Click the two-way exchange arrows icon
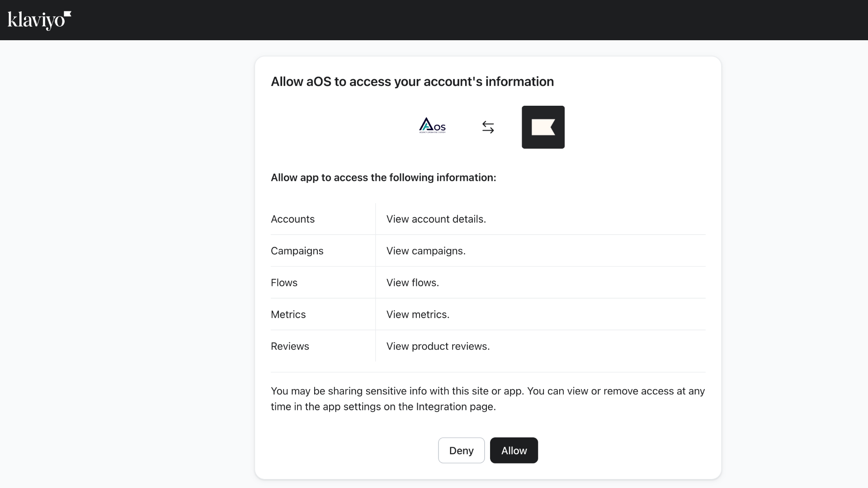 coord(488,127)
